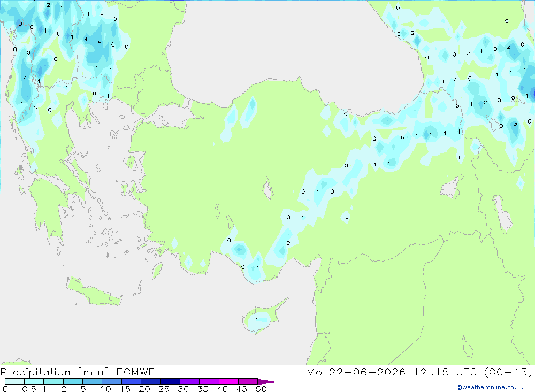The height and width of the screenshot is (392, 535).
Task: Pick the 45–50 mm legend swatch
Action: (x=248, y=381)
